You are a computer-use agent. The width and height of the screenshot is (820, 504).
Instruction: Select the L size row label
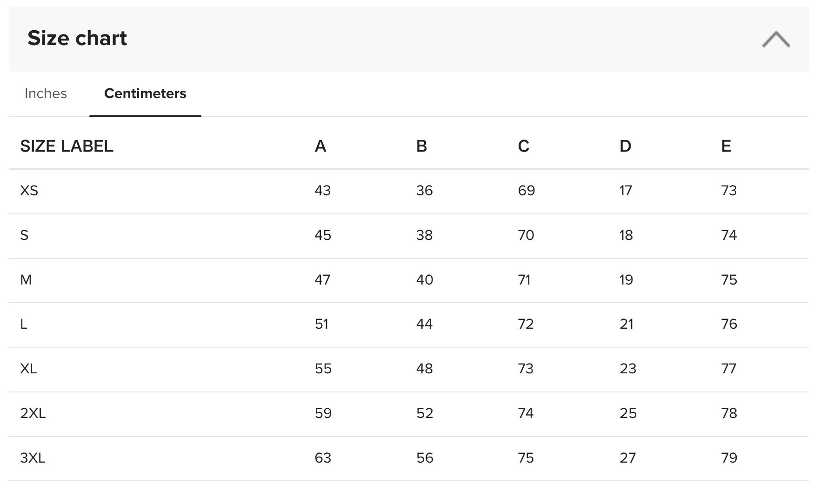[24, 324]
